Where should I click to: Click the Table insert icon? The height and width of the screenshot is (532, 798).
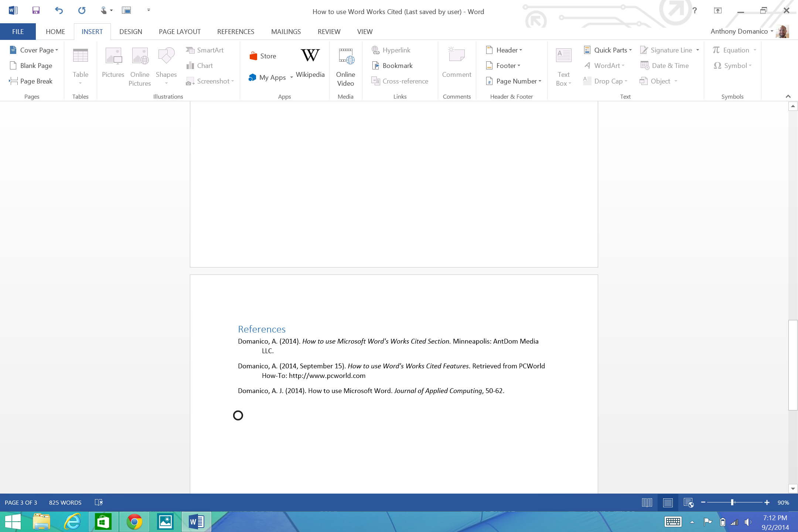click(81, 61)
